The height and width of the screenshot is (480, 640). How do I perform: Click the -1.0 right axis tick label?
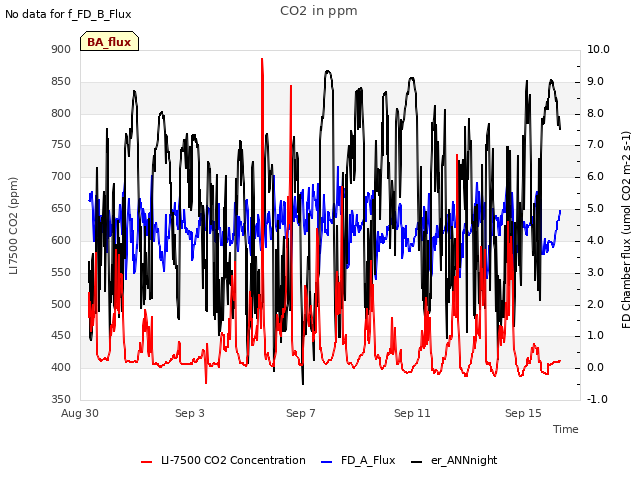(597, 399)
